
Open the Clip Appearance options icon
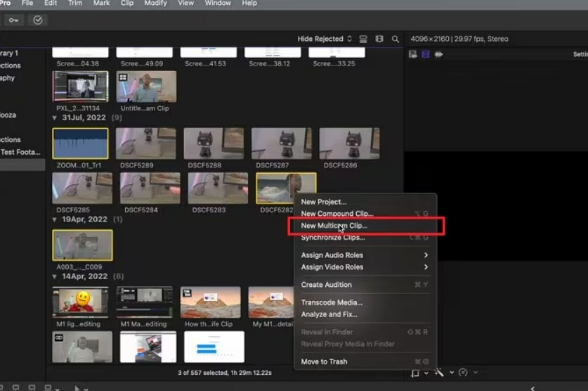pyautogui.click(x=363, y=39)
